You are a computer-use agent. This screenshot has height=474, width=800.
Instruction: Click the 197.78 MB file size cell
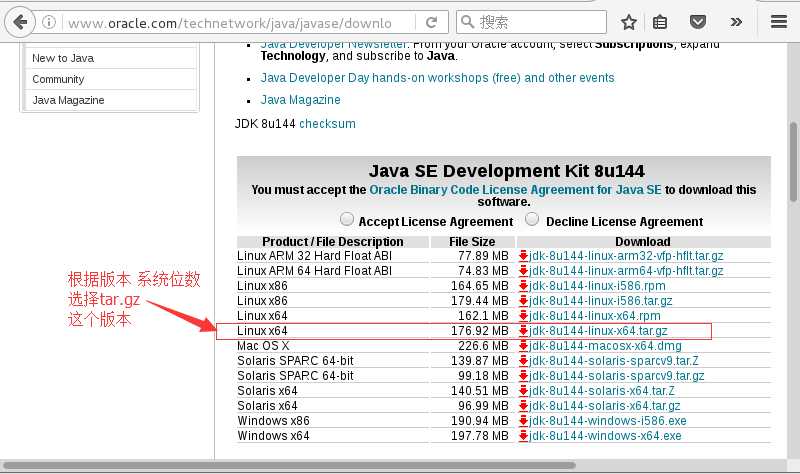pyautogui.click(x=480, y=436)
